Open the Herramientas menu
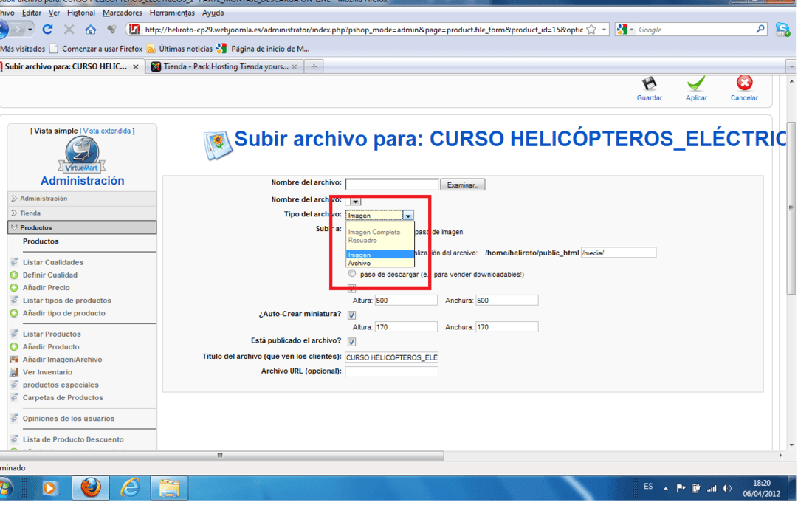This screenshot has height=508, width=812. point(172,13)
